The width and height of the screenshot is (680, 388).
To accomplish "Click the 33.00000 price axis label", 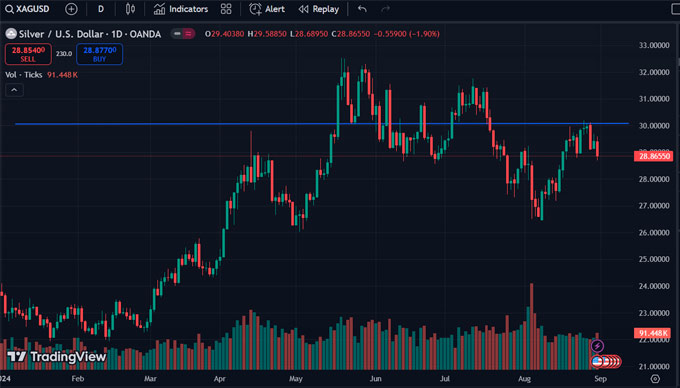I will click(654, 45).
